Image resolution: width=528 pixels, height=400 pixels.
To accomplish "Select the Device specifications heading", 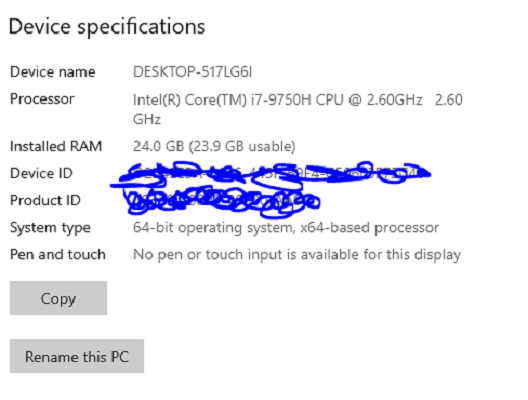I will tap(107, 27).
